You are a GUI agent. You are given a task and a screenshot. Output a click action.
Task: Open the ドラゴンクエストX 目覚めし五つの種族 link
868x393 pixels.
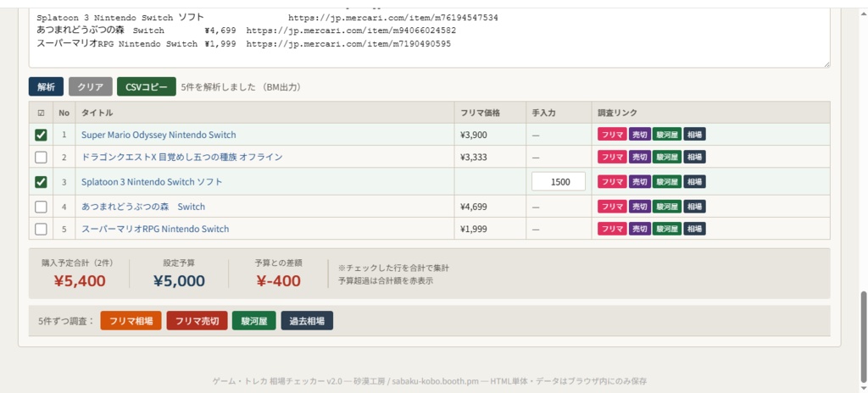[x=181, y=158]
